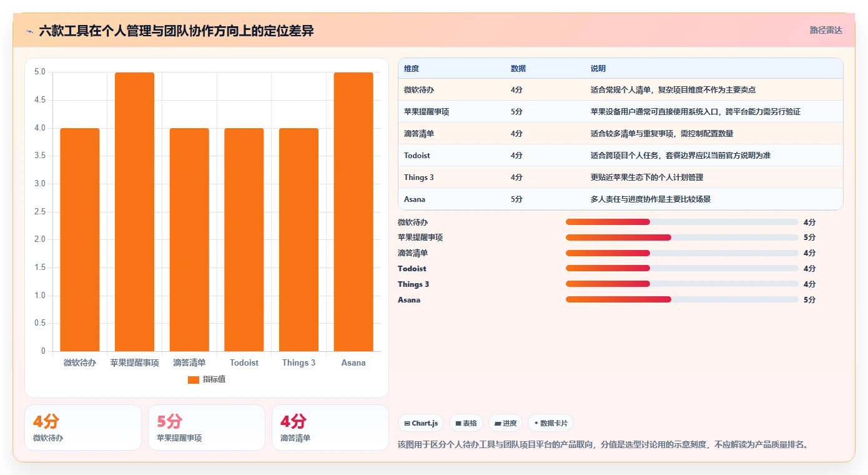Screen dimensions: 868x475
Task: Click the 微软待办 x-axis label under chart
Action: (80, 362)
